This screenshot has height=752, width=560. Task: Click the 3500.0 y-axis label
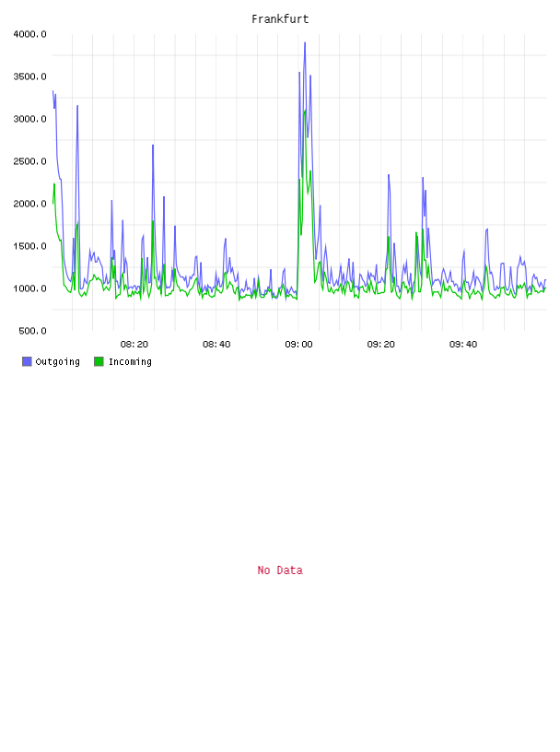[30, 76]
